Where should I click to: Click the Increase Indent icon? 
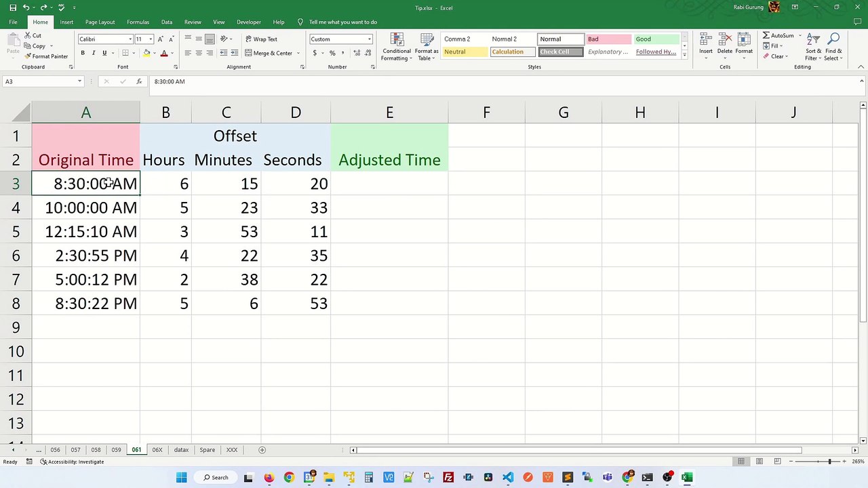235,53
